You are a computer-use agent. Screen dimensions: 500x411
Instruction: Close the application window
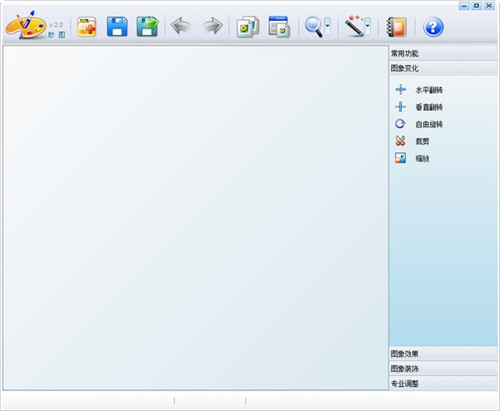tap(489, 6)
